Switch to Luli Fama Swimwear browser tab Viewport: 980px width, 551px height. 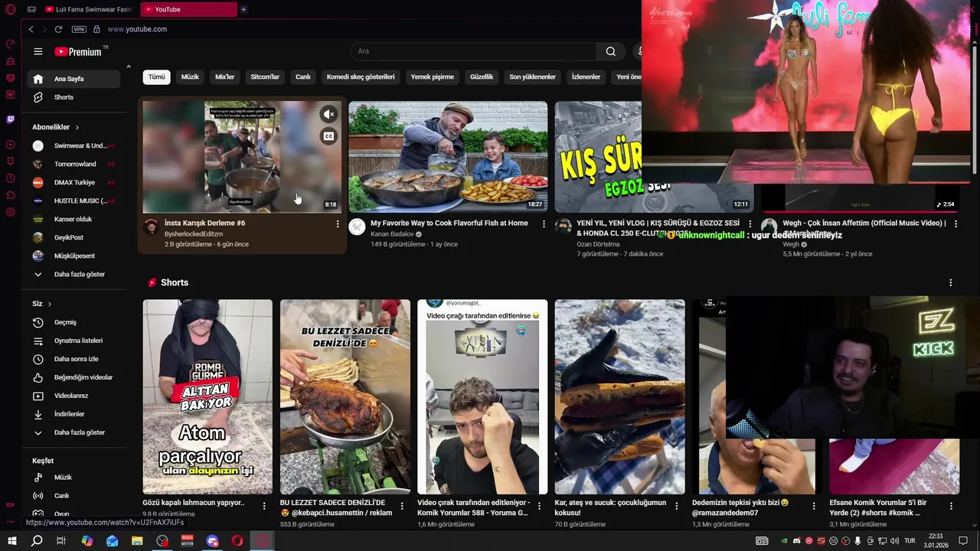coord(90,9)
